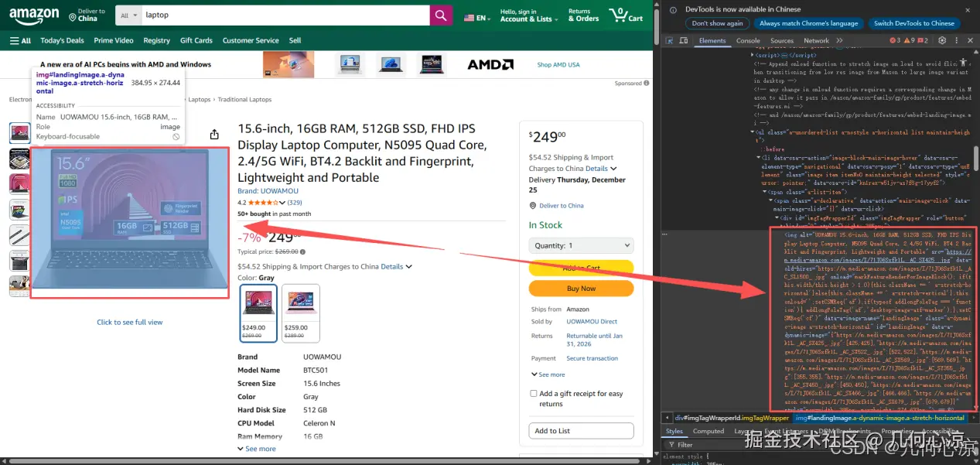
Task: Click the DevTools errors count badge
Action: (x=896, y=40)
